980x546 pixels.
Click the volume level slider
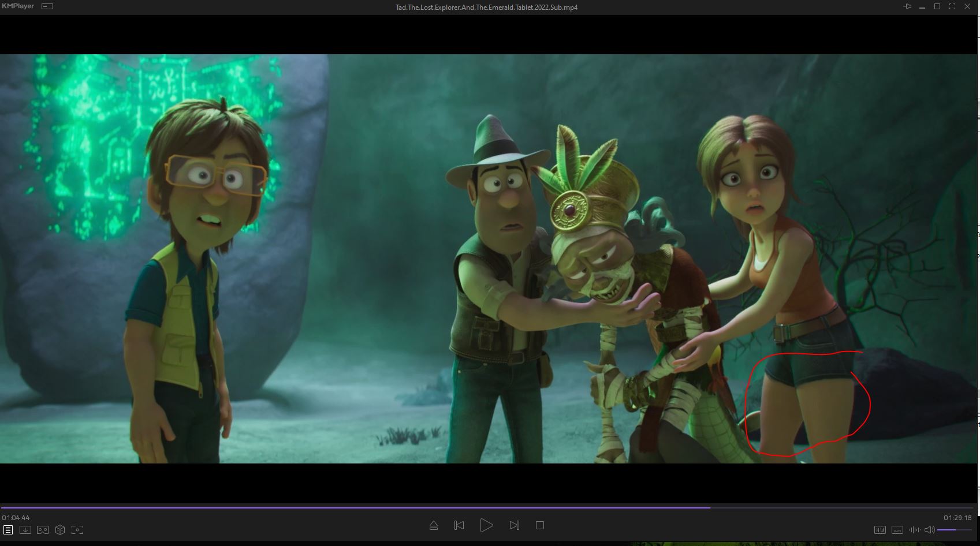(x=954, y=530)
